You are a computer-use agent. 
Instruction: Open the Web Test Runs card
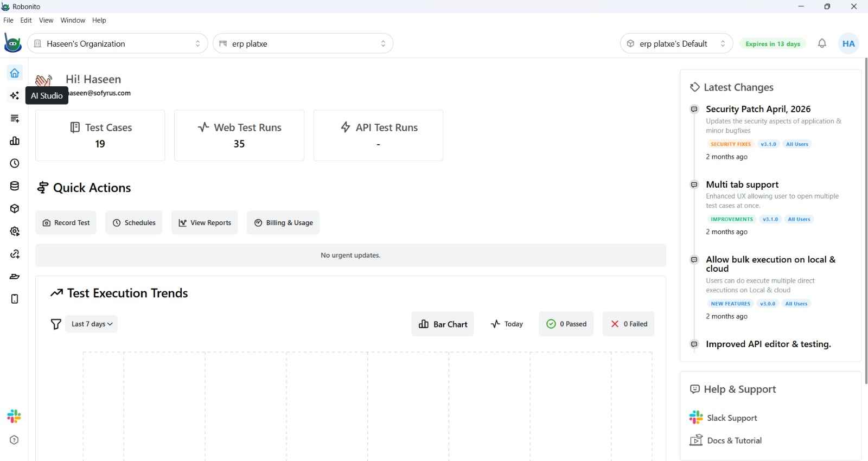[x=239, y=135]
